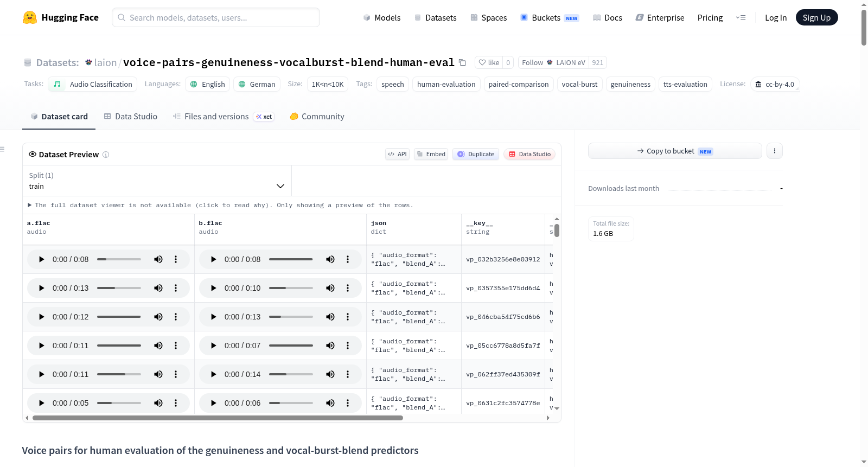
Task: Play b.flac audio in row vp_032b3256e8e03912
Action: pyautogui.click(x=213, y=259)
